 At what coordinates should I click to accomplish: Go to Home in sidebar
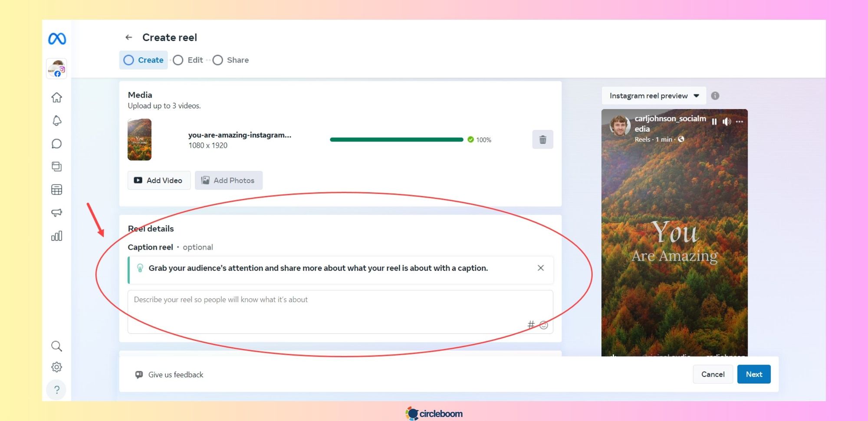[57, 98]
